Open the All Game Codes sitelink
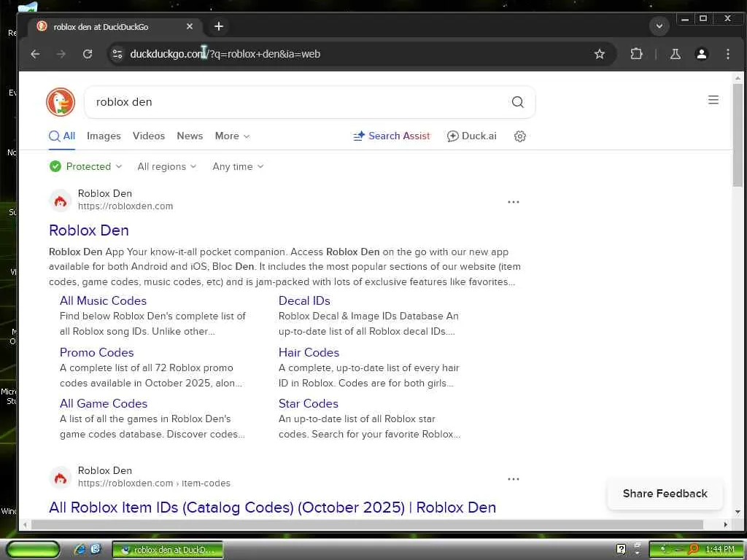Image resolution: width=747 pixels, height=560 pixels. point(104,404)
